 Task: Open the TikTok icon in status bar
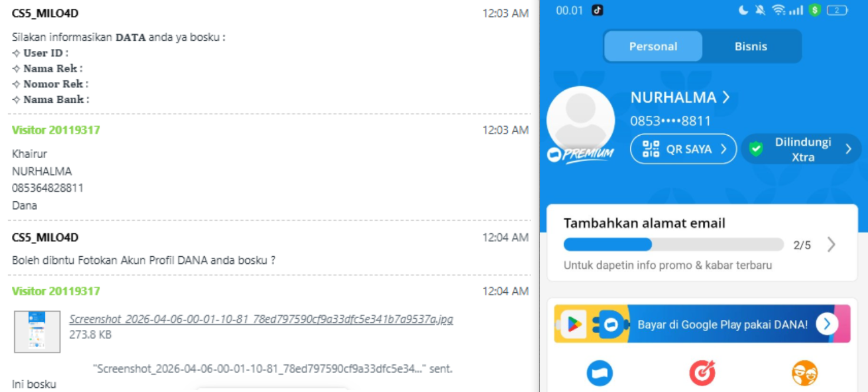click(x=597, y=10)
